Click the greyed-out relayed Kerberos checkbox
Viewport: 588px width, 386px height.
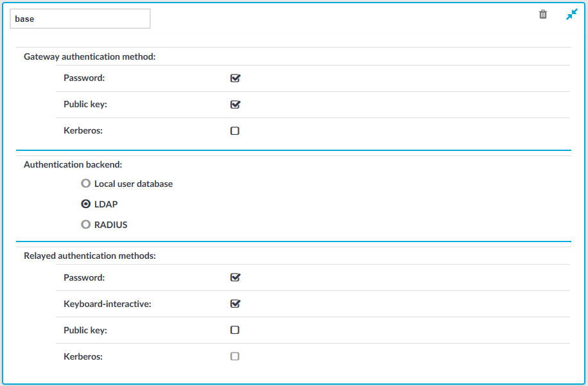click(235, 356)
